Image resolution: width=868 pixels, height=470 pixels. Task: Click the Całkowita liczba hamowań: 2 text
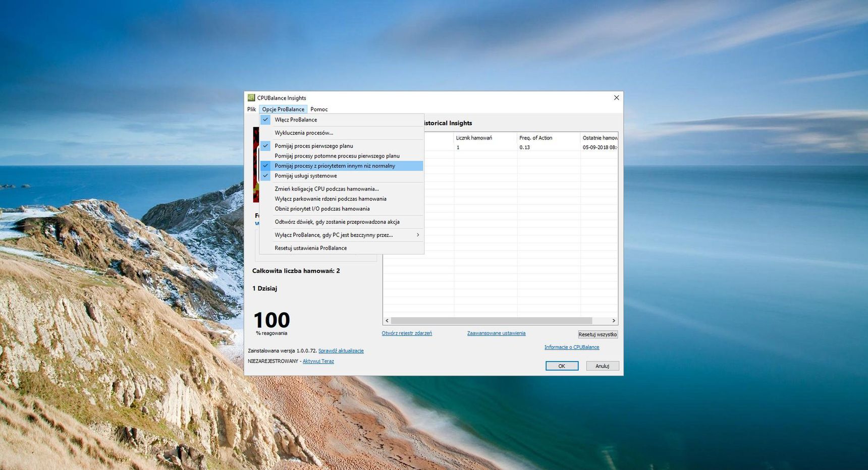(296, 271)
